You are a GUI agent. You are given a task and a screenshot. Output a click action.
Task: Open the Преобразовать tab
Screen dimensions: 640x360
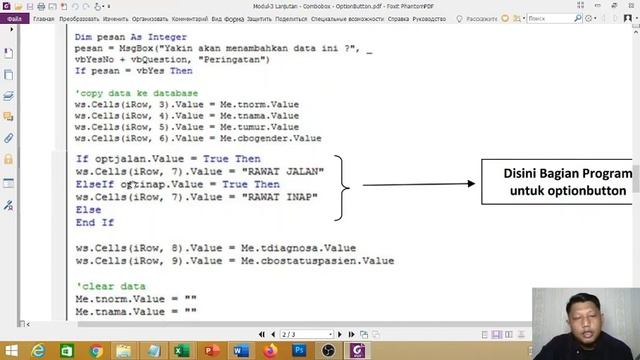[79, 19]
